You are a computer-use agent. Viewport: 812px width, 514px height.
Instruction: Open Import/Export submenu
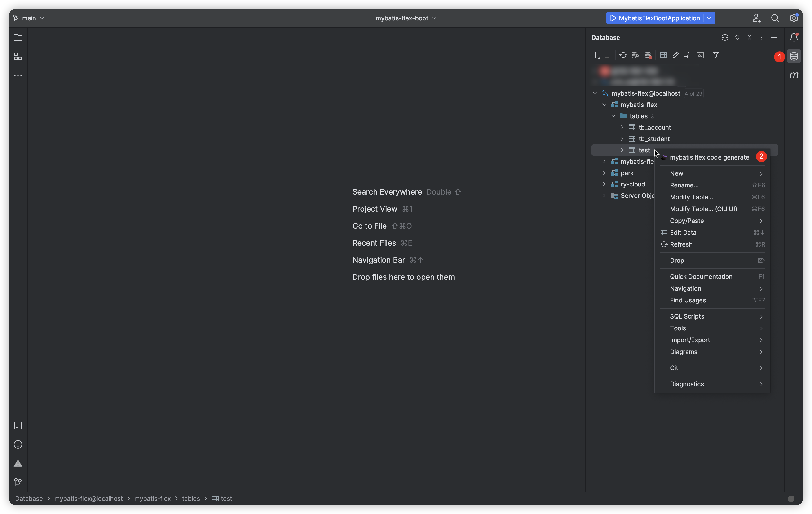point(712,340)
